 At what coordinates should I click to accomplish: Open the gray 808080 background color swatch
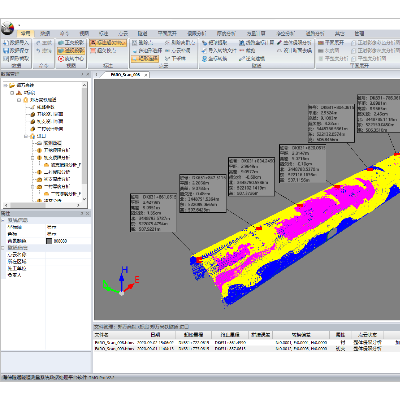point(49,241)
